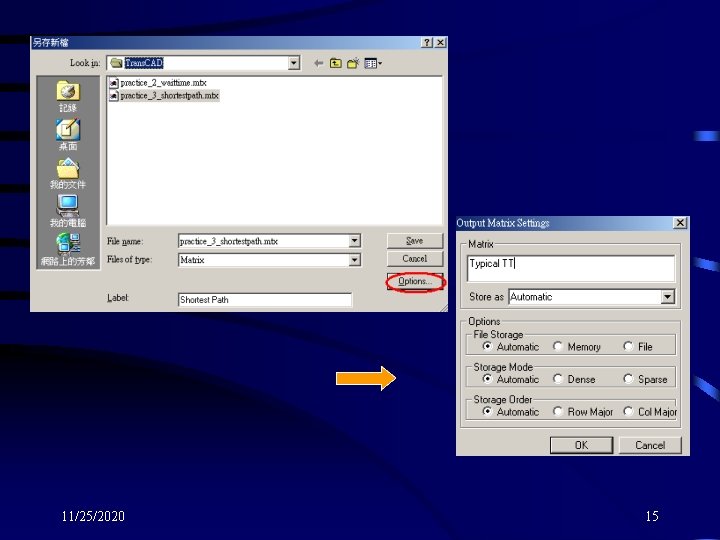
Task: Click the back arrow icon in Save dialog
Action: click(x=318, y=63)
